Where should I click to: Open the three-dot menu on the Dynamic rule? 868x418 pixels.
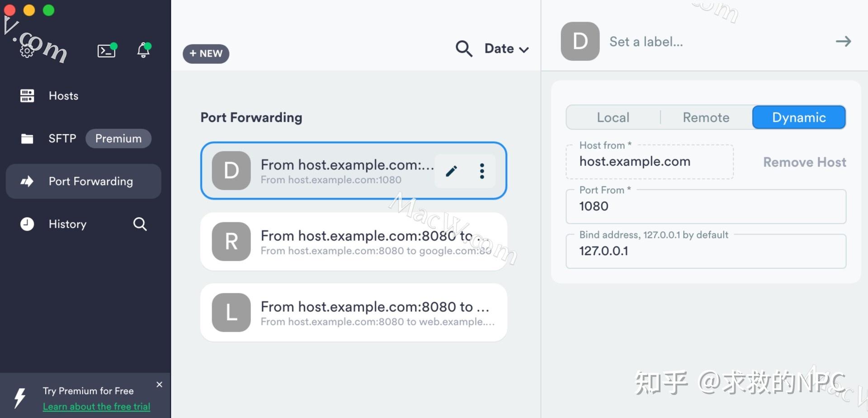point(481,171)
